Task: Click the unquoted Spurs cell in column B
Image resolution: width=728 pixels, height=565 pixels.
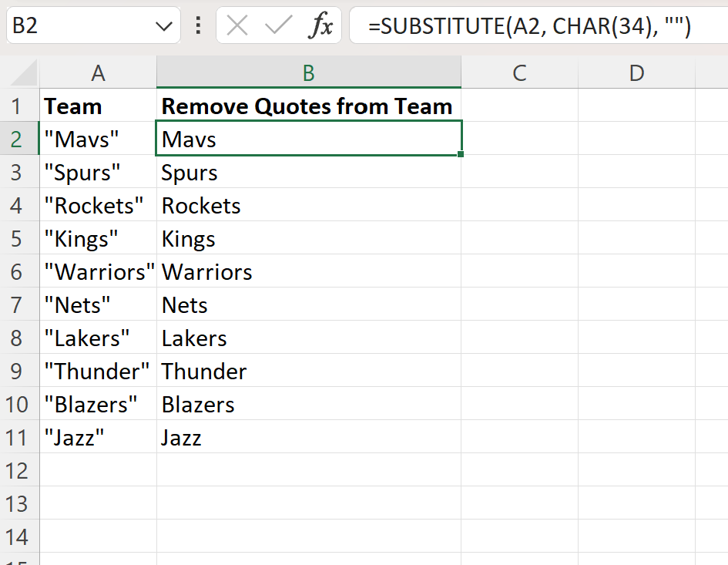Action: (x=309, y=173)
